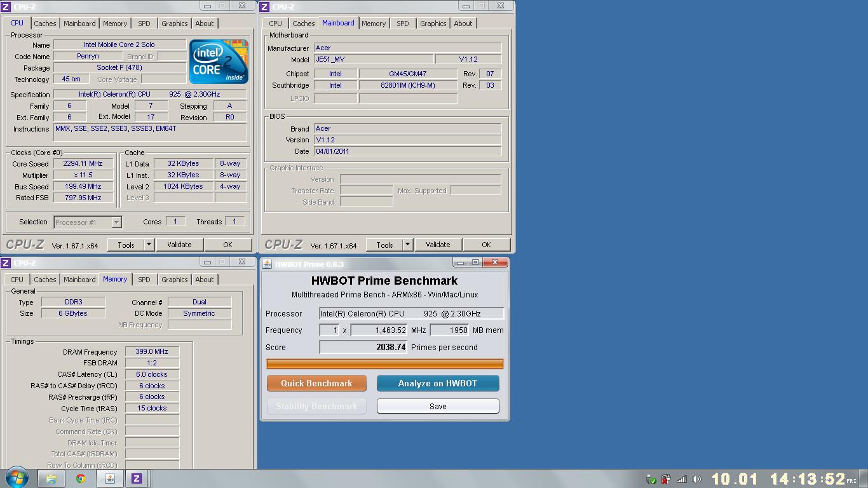Start the Quick Benchmark
868x488 pixels.
tap(316, 383)
